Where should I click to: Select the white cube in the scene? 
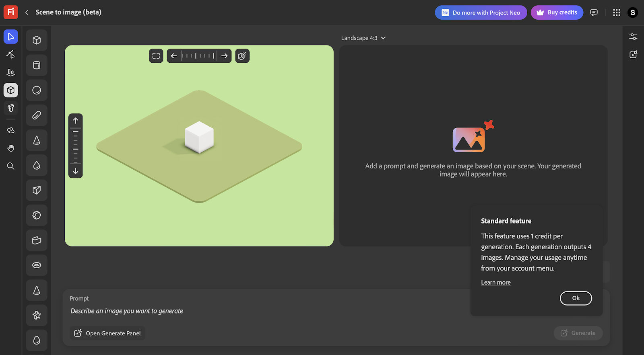point(199,137)
